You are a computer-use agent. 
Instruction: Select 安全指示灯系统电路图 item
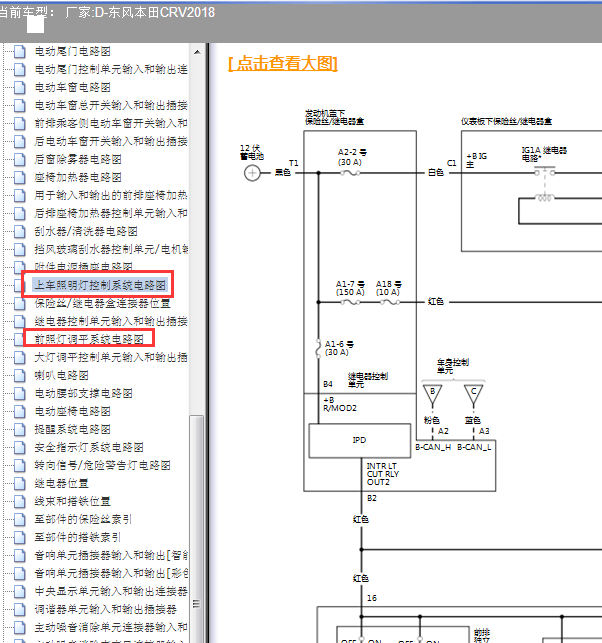89,447
